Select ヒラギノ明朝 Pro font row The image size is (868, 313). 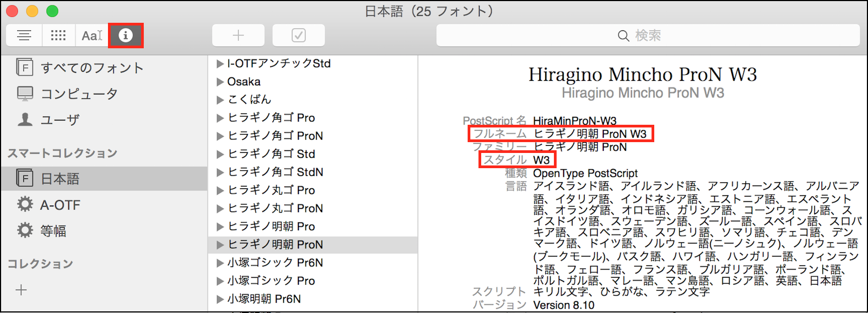point(313,226)
